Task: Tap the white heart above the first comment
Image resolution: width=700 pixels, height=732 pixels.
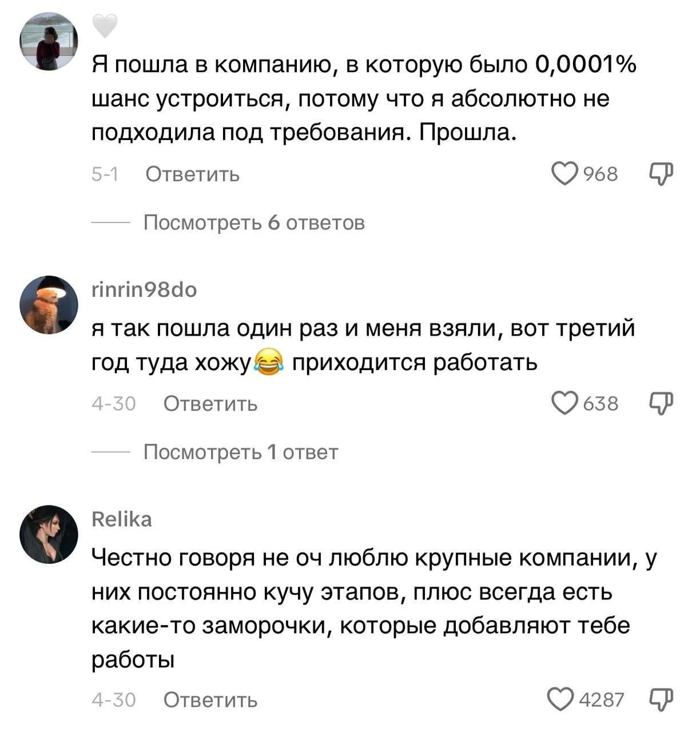Action: (105, 26)
